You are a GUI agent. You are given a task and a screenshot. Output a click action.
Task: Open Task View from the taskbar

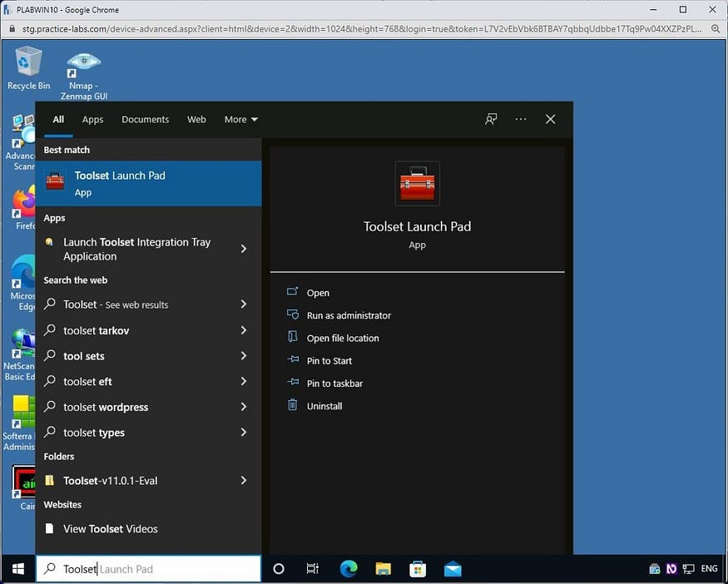point(313,569)
